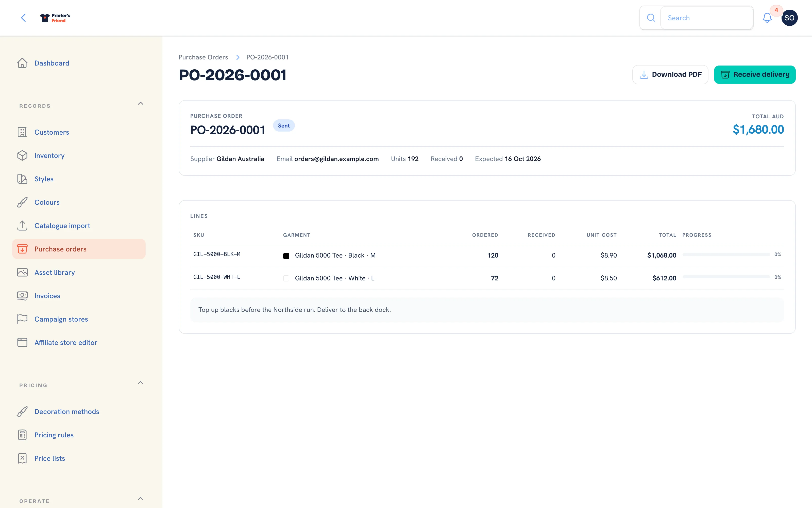
Task: Collapse the Operate section
Action: 141,499
